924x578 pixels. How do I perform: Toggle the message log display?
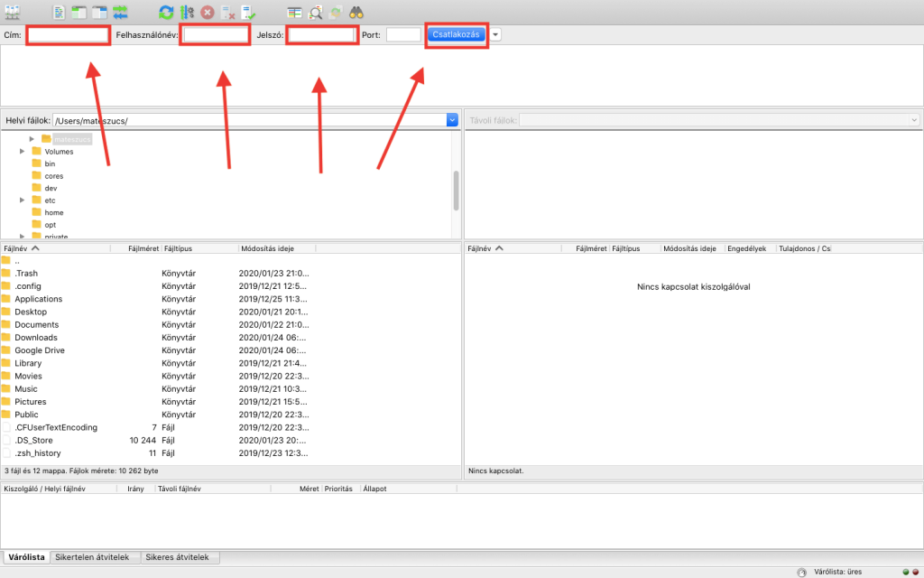[x=59, y=12]
